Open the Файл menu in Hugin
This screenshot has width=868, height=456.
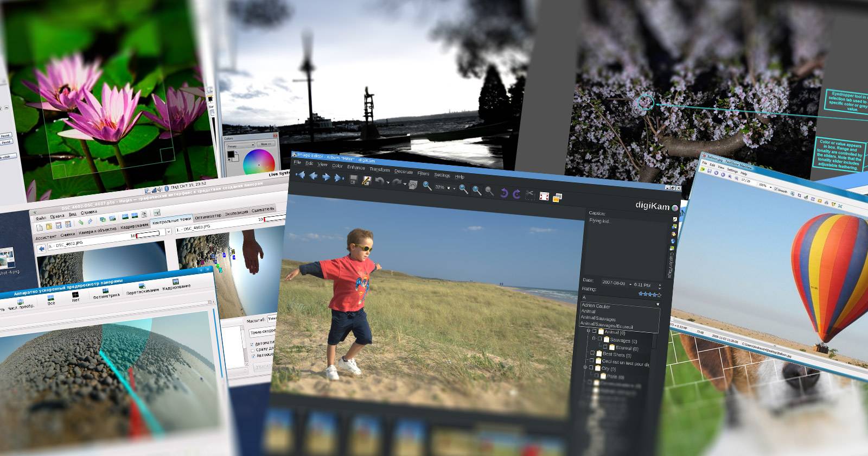[41, 218]
